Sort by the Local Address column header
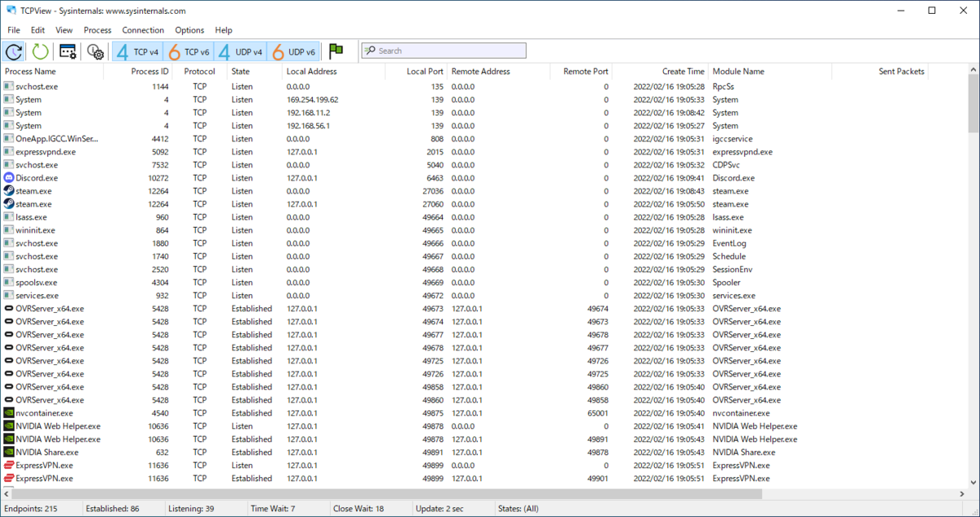980x517 pixels. pos(332,72)
